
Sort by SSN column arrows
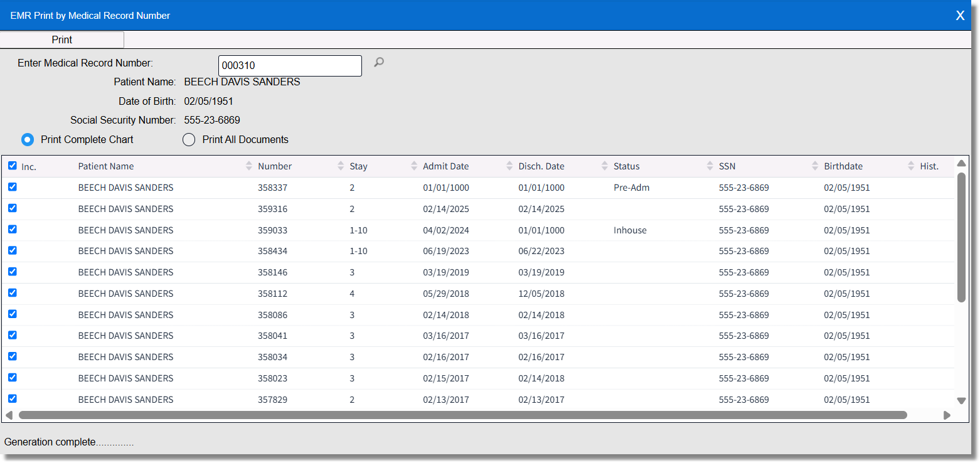815,166
